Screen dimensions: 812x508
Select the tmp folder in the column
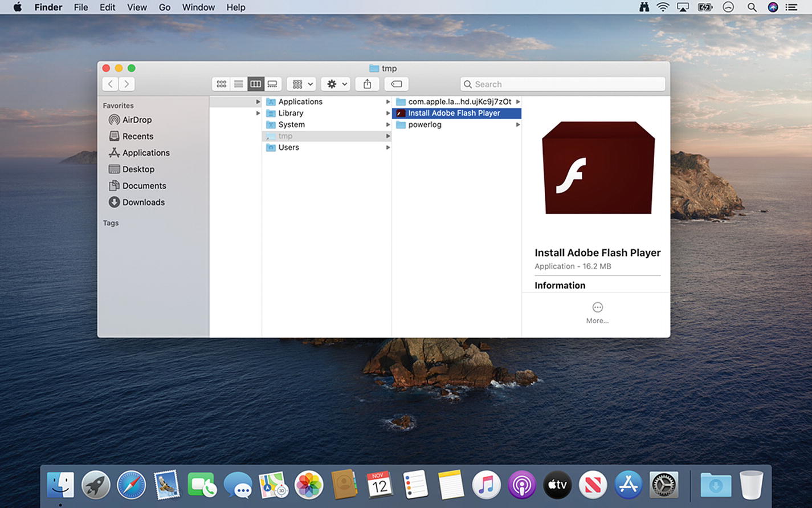click(327, 136)
